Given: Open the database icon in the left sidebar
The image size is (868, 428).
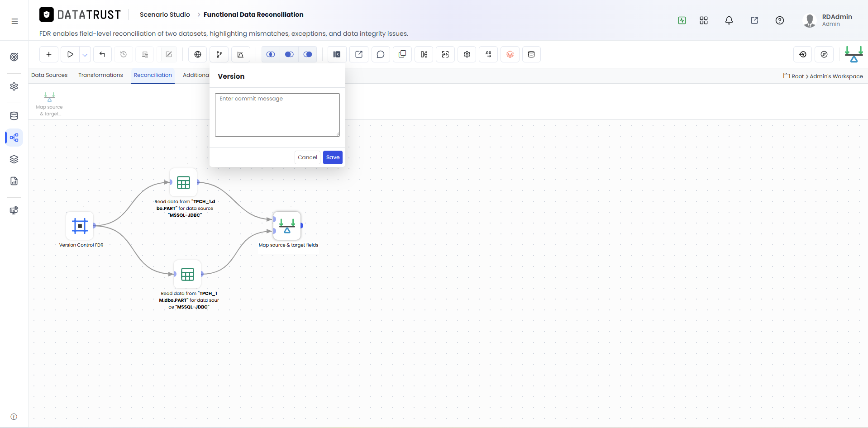Looking at the screenshot, I should 14,116.
